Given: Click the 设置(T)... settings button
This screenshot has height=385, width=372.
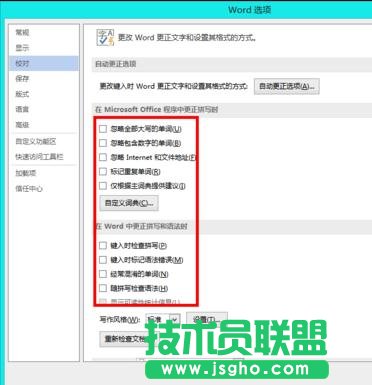Looking at the screenshot, I should coord(207,319).
